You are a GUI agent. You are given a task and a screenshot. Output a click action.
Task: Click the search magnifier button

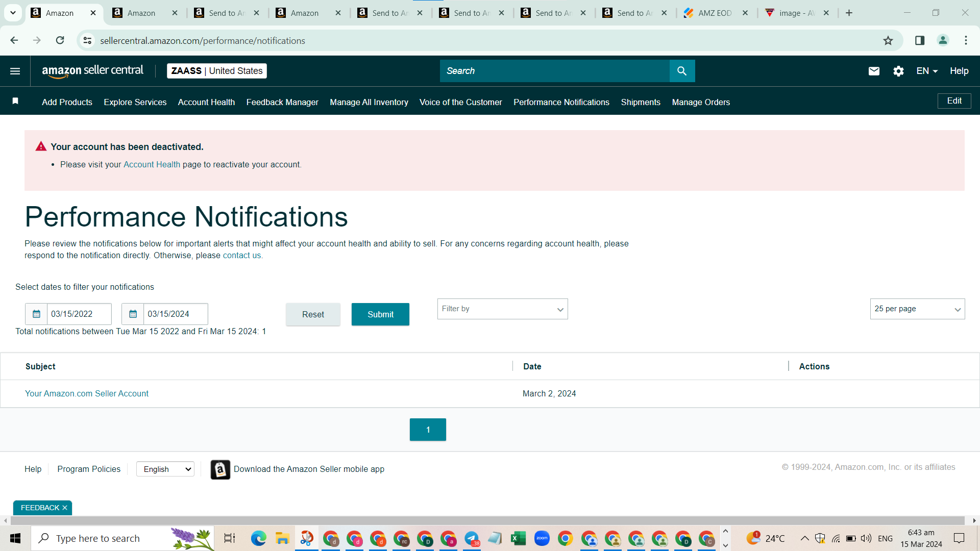682,71
